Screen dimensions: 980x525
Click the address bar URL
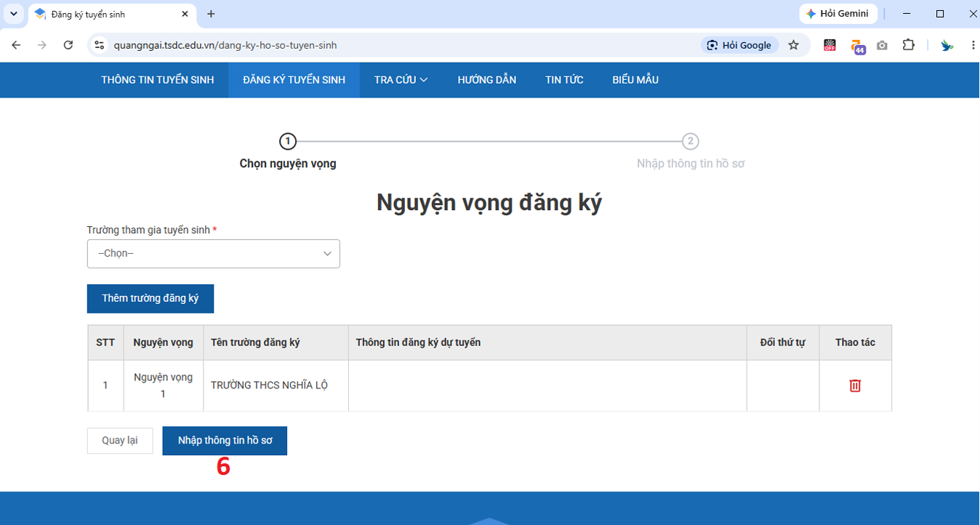225,45
